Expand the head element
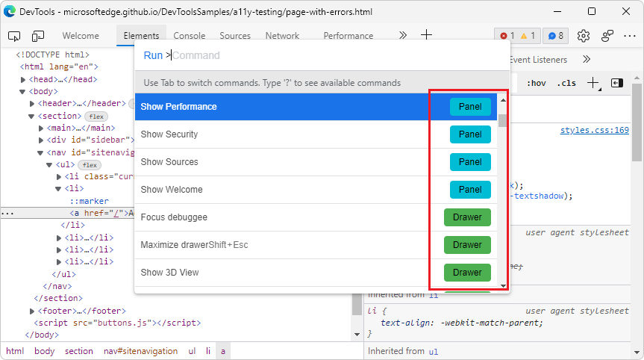Image resolution: width=644 pixels, height=360 pixels. pos(23,80)
